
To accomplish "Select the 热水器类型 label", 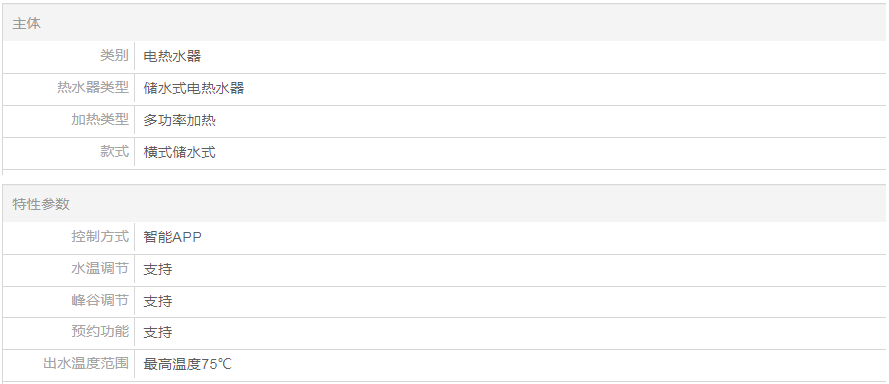I will click(x=93, y=87).
